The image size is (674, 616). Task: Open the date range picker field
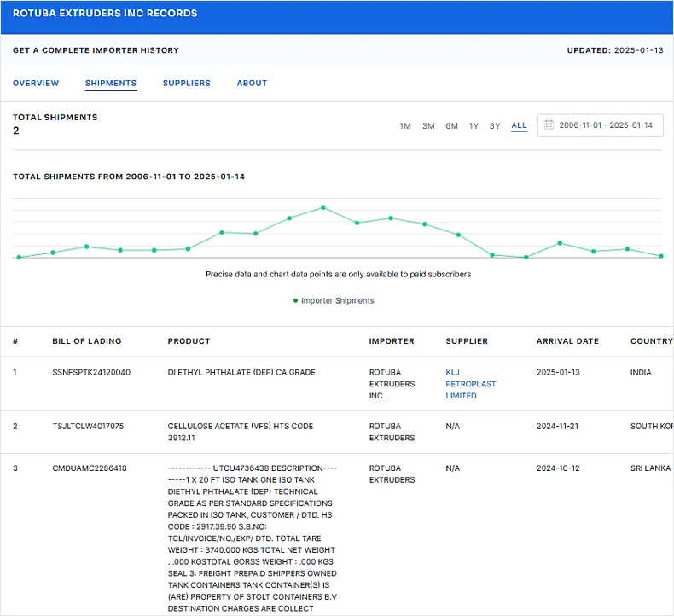tap(604, 125)
